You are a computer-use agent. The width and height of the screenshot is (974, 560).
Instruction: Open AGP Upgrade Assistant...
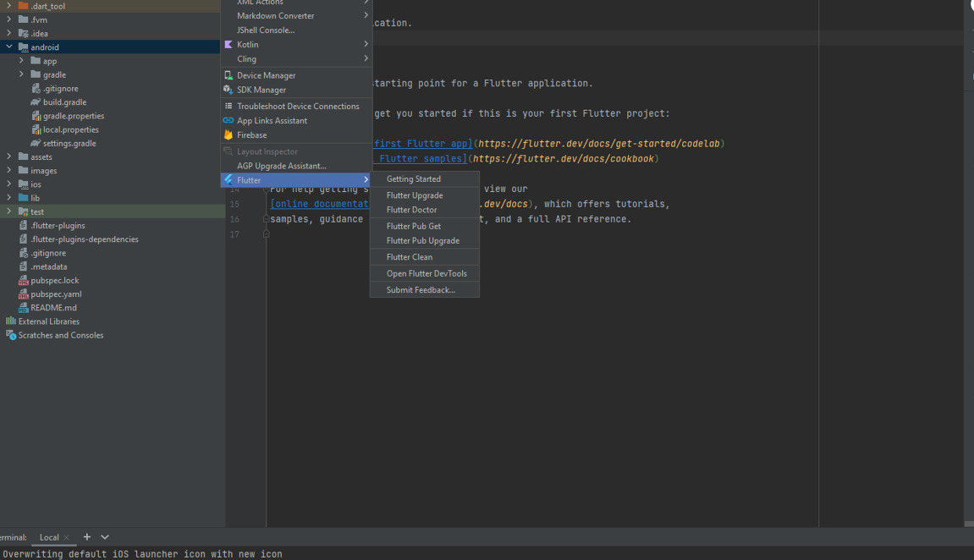[296, 166]
